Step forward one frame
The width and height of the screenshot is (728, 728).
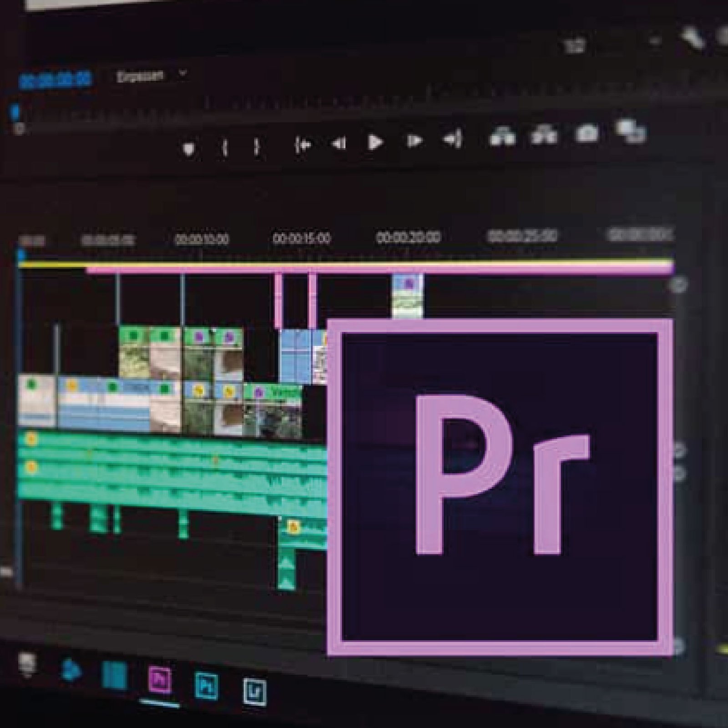(414, 141)
